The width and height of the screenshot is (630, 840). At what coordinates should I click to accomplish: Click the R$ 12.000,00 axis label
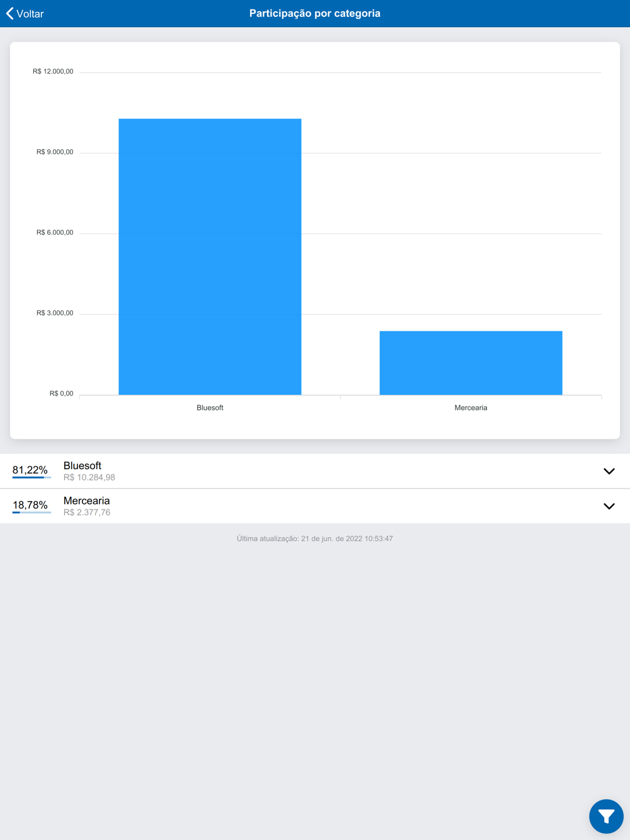(x=53, y=72)
